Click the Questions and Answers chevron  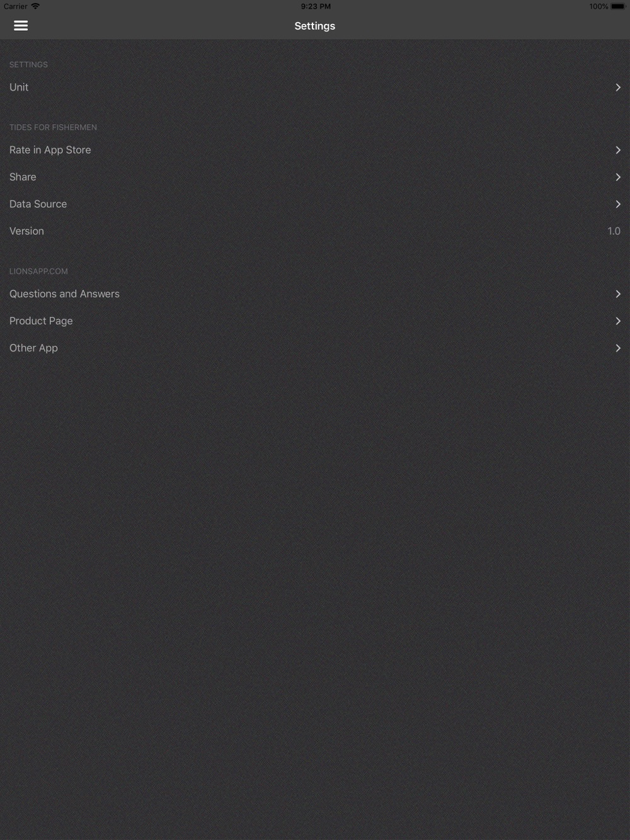pos(618,294)
